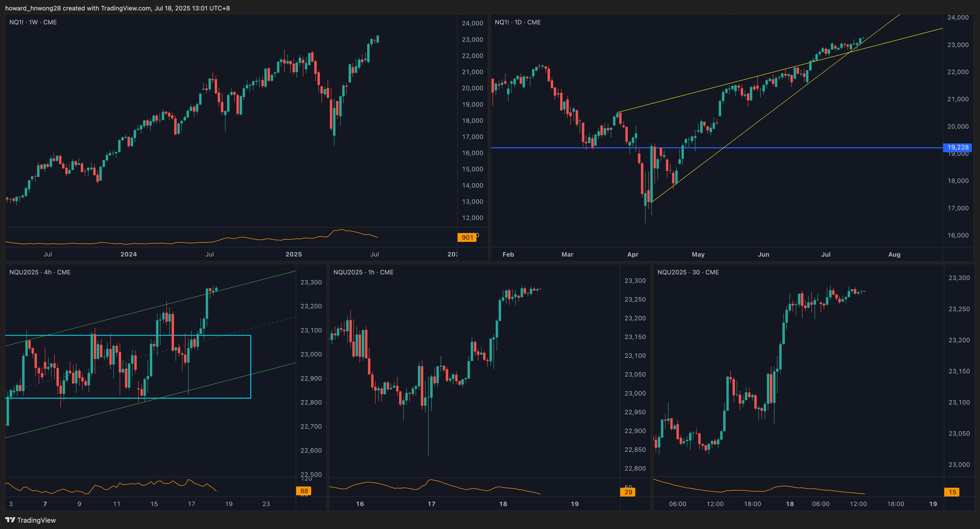Image resolution: width=980 pixels, height=529 pixels.
Task: Click the orange 29 indicator badge
Action: [x=628, y=492]
